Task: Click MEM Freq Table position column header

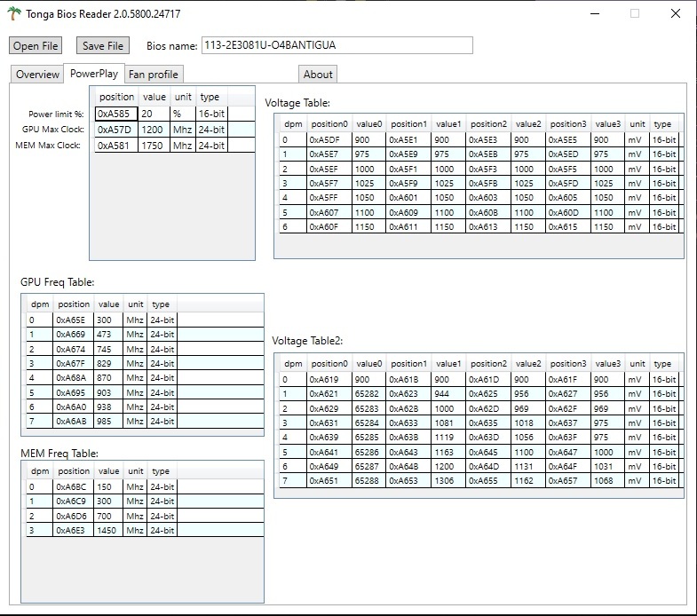Action: pos(74,471)
